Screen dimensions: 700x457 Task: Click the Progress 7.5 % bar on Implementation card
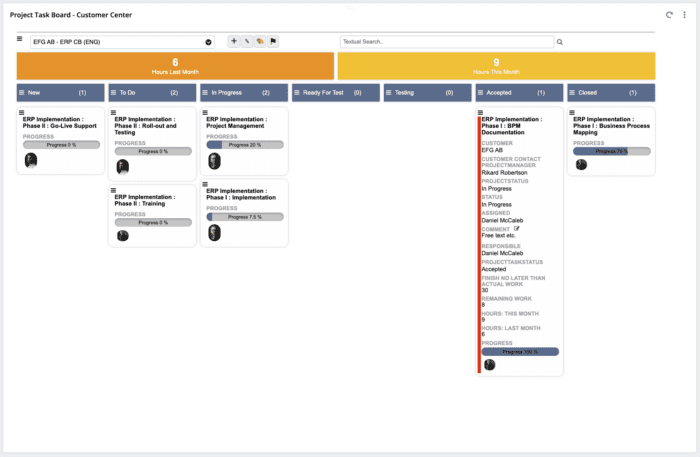[245, 217]
